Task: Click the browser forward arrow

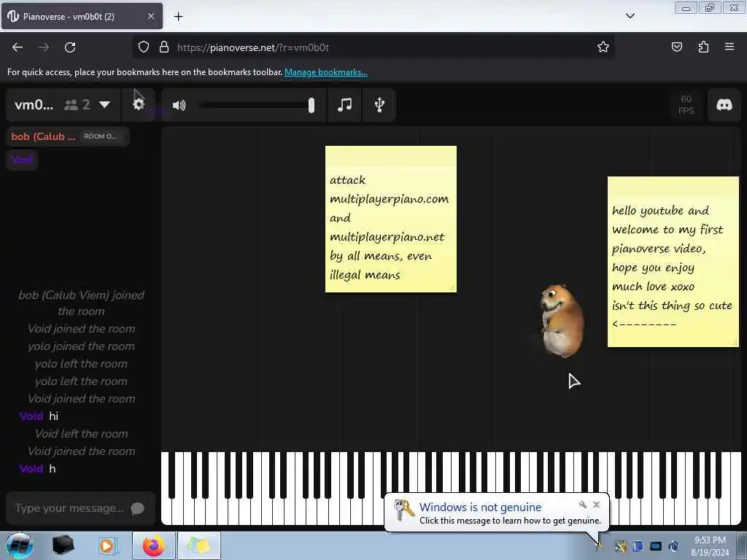Action: [44, 47]
